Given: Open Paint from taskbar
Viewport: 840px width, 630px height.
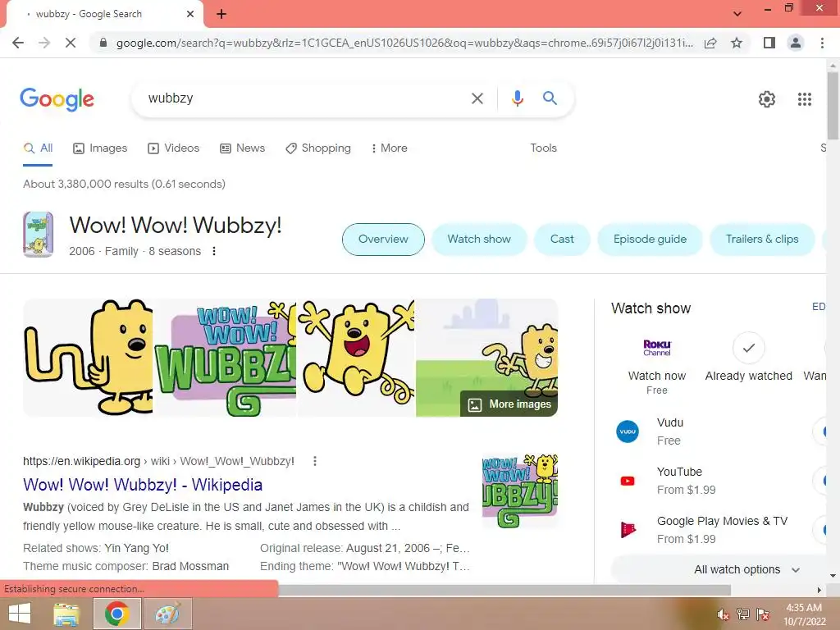Looking at the screenshot, I should [x=167, y=614].
